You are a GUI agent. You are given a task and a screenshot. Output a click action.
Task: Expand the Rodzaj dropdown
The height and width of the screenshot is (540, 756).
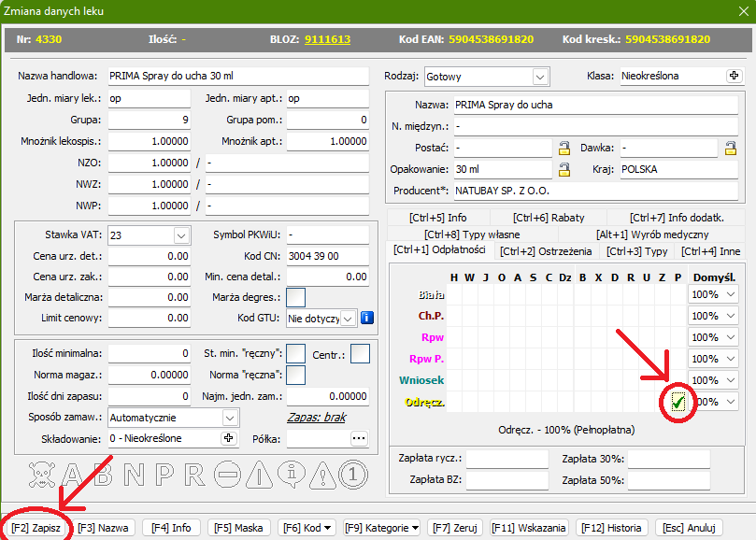pos(539,77)
